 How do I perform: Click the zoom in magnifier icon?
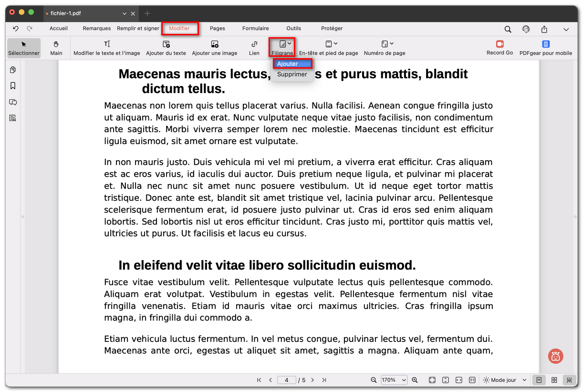coord(415,380)
